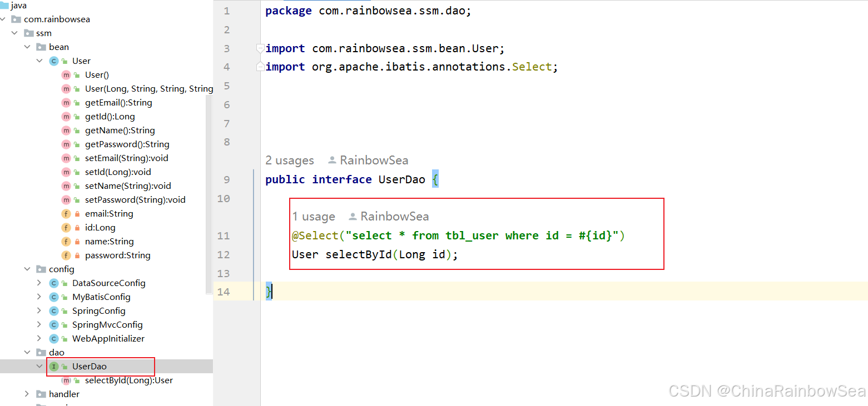Click the setName method icon
Image resolution: width=868 pixels, height=406 pixels.
66,186
